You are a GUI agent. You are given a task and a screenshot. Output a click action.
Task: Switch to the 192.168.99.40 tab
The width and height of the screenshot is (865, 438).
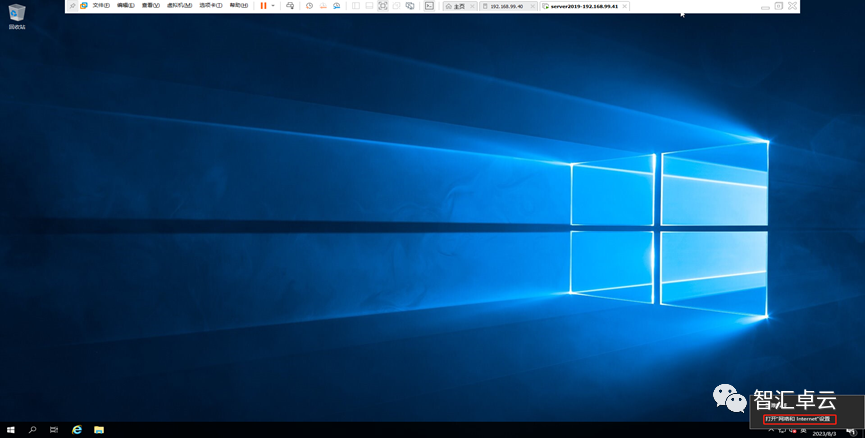pos(506,6)
